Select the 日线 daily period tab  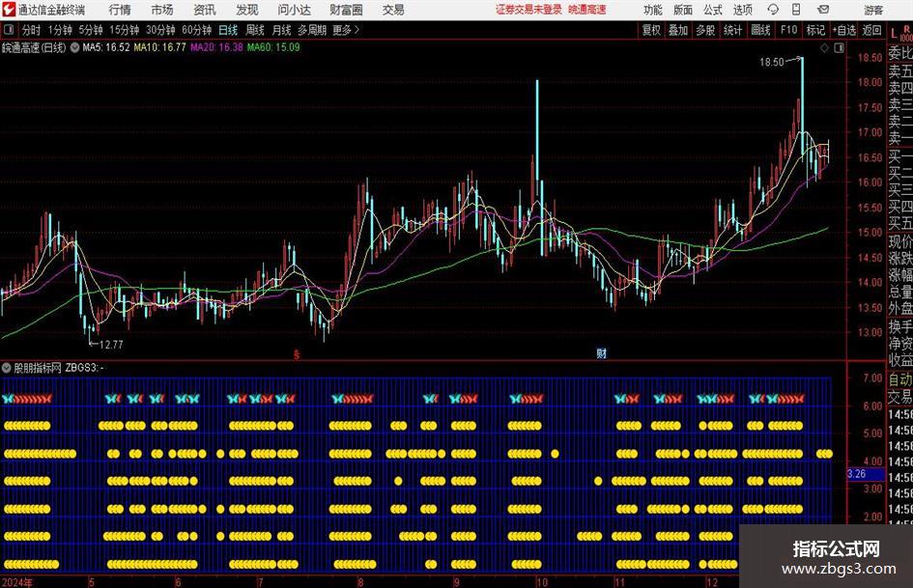pyautogui.click(x=228, y=30)
